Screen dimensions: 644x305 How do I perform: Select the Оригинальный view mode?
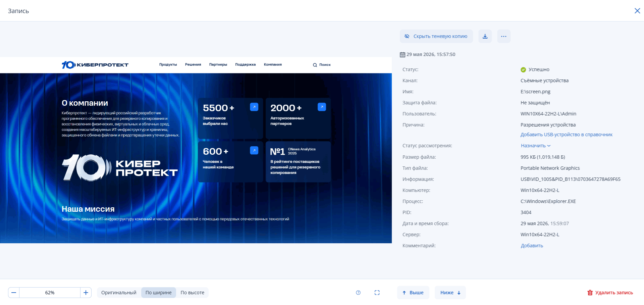[119, 293]
